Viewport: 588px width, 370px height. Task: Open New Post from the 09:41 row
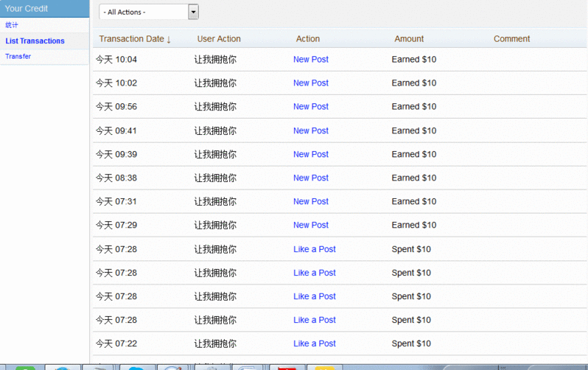coord(311,130)
